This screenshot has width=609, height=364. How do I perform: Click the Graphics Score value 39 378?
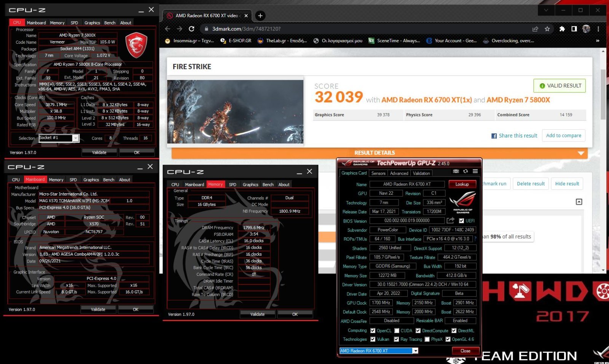click(383, 115)
